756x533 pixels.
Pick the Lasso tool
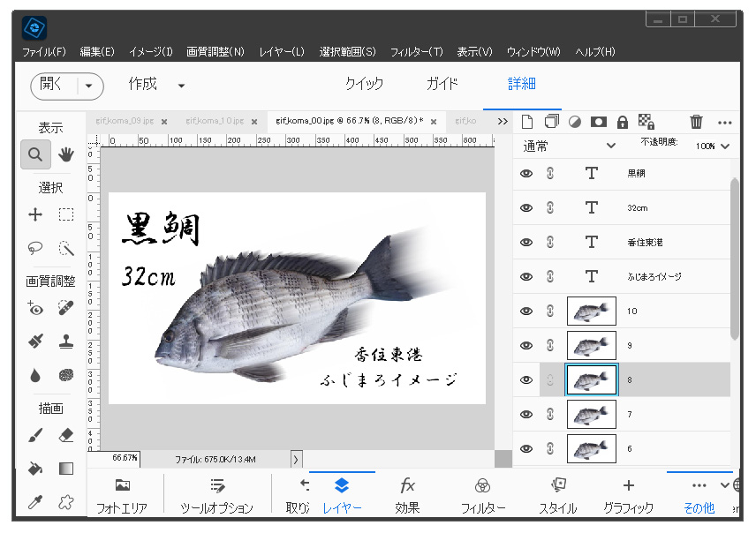35,248
